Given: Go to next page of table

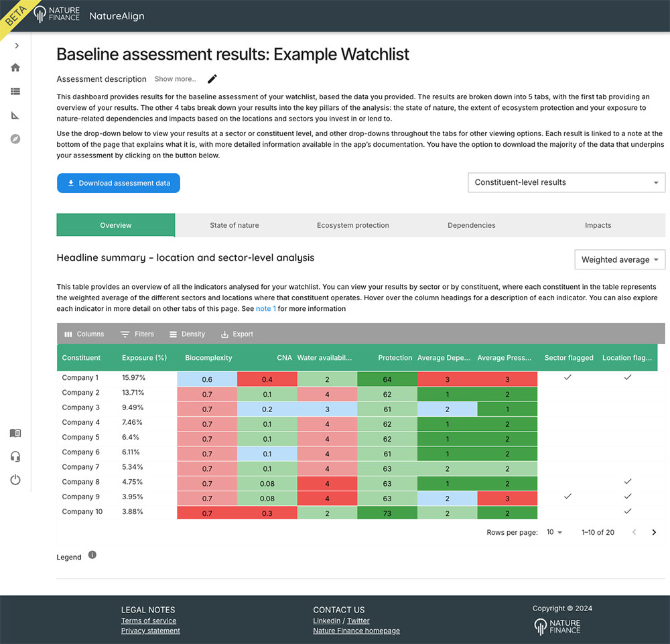Looking at the screenshot, I should [654, 532].
